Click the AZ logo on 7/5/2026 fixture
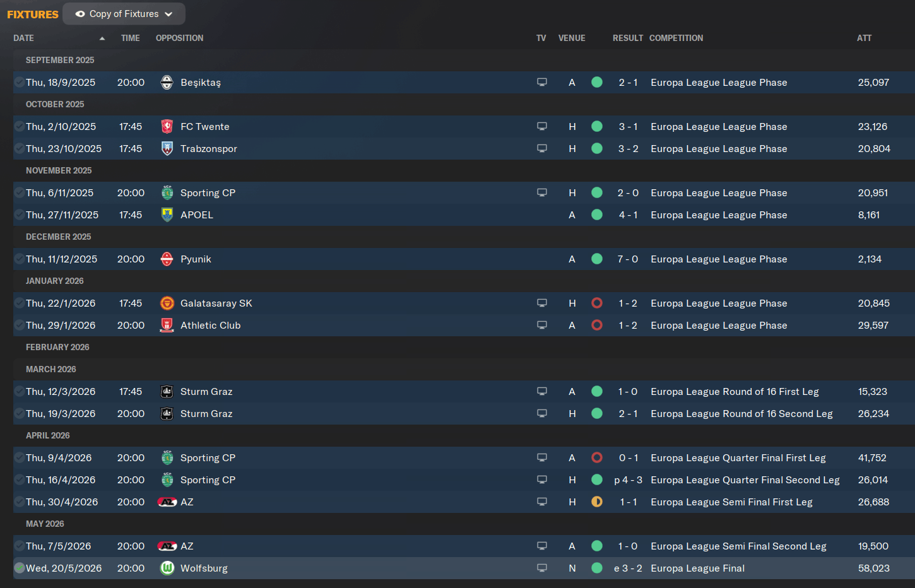 (x=167, y=546)
